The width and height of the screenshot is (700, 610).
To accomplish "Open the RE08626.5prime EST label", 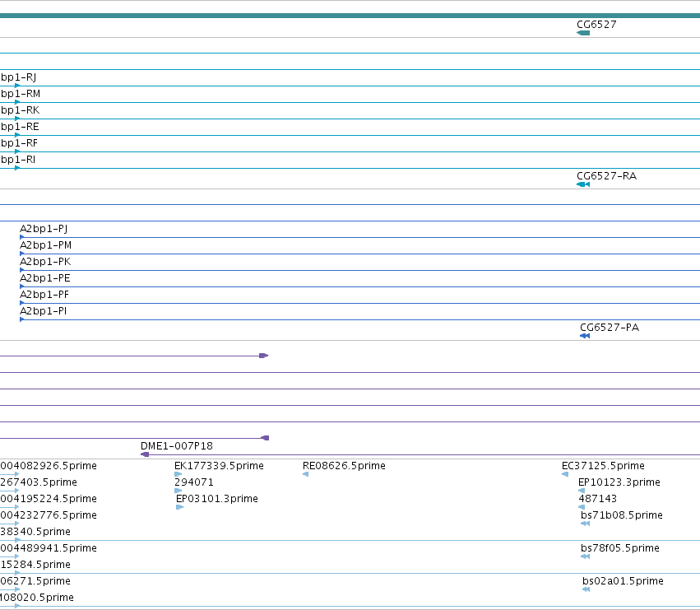I will coord(344,466).
